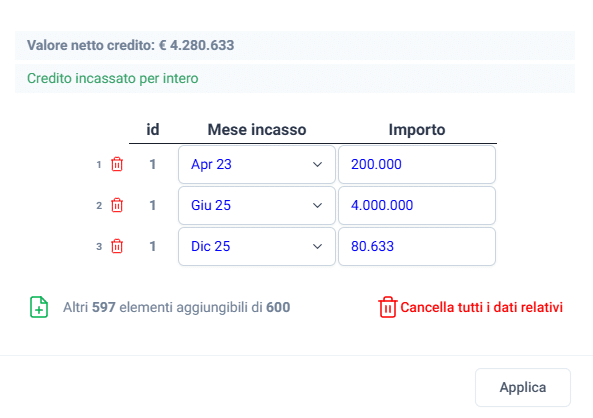Open the Giu 25 month dropdown
This screenshot has width=593, height=418.
(x=257, y=205)
